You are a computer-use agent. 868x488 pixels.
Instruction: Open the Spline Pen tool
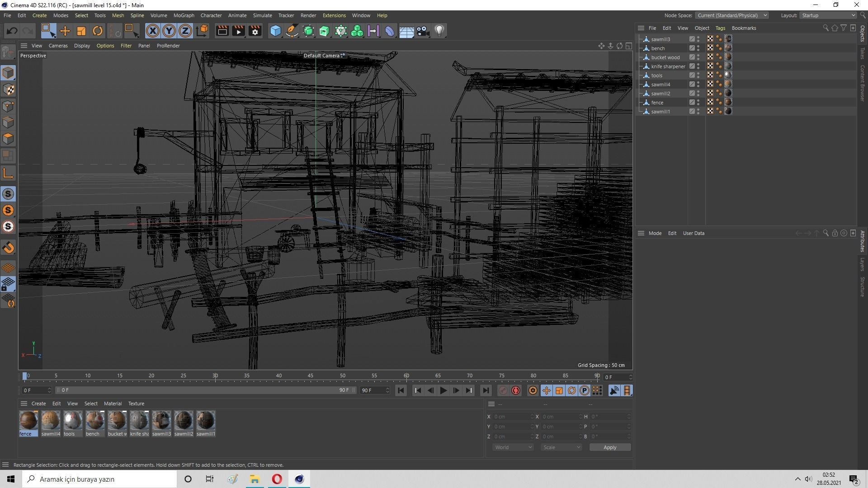point(292,31)
